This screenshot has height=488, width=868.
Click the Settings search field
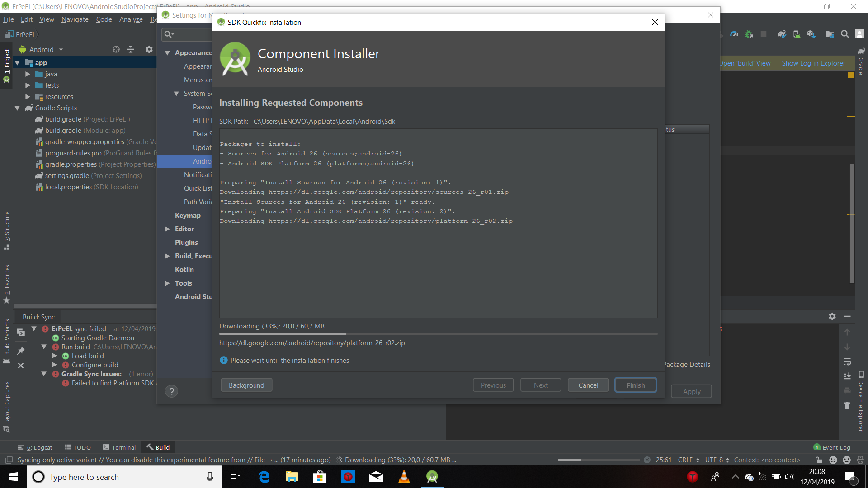[x=187, y=34]
